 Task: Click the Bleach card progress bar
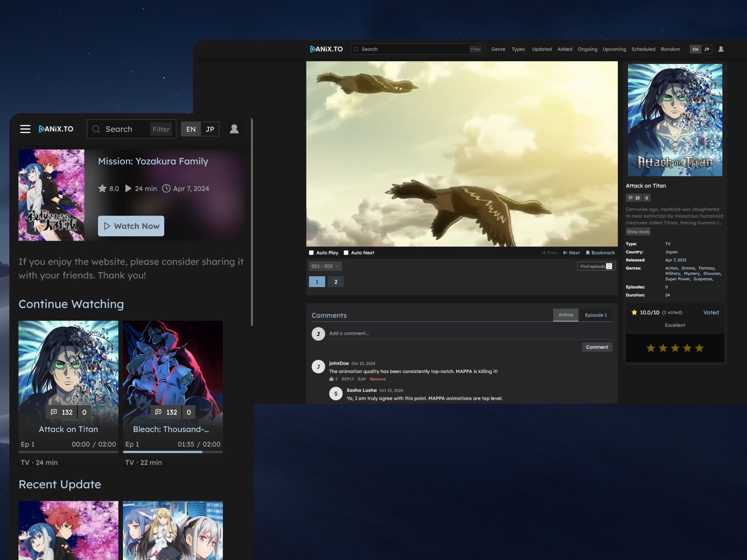[173, 452]
